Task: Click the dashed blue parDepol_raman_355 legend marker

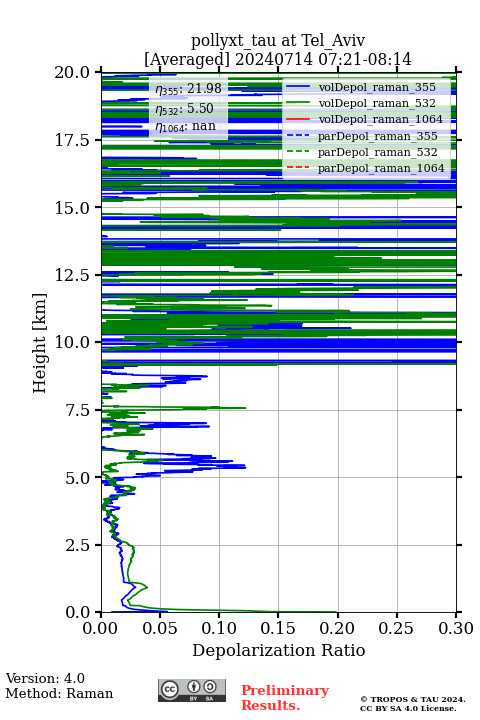Action: pyautogui.click(x=298, y=135)
